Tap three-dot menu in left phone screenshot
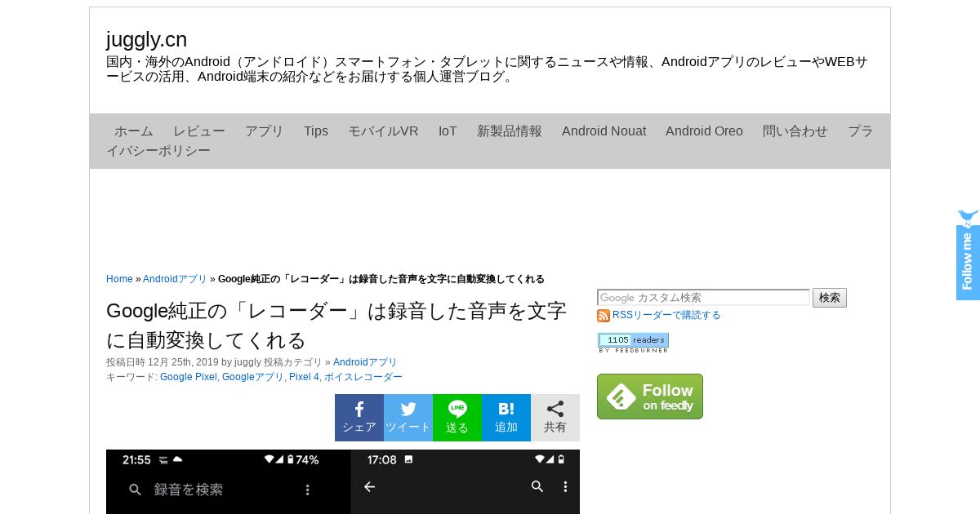This screenshot has width=980, height=514. 308,490
